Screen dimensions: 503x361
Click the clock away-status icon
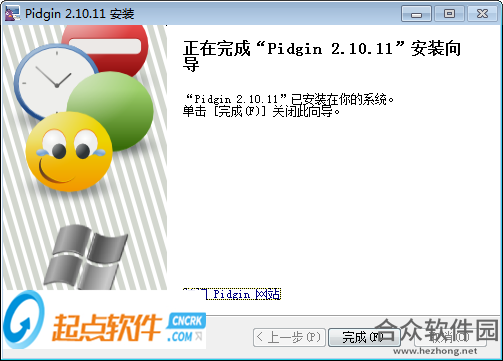tap(55, 82)
